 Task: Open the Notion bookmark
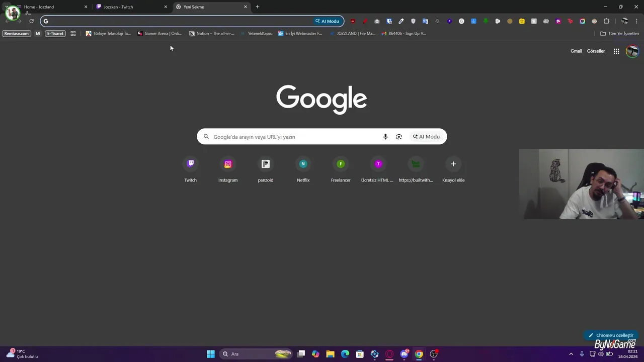click(x=212, y=34)
